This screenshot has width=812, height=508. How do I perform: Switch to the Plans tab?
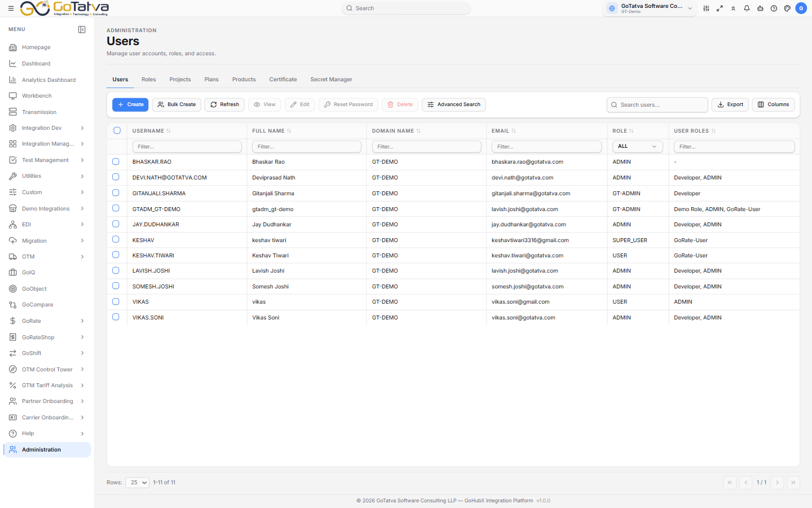tap(211, 80)
